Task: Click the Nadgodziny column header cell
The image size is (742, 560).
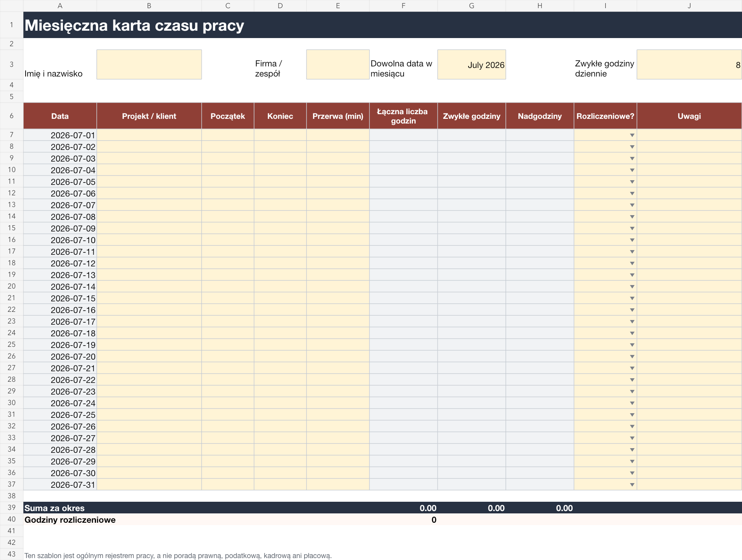Action: click(x=540, y=116)
